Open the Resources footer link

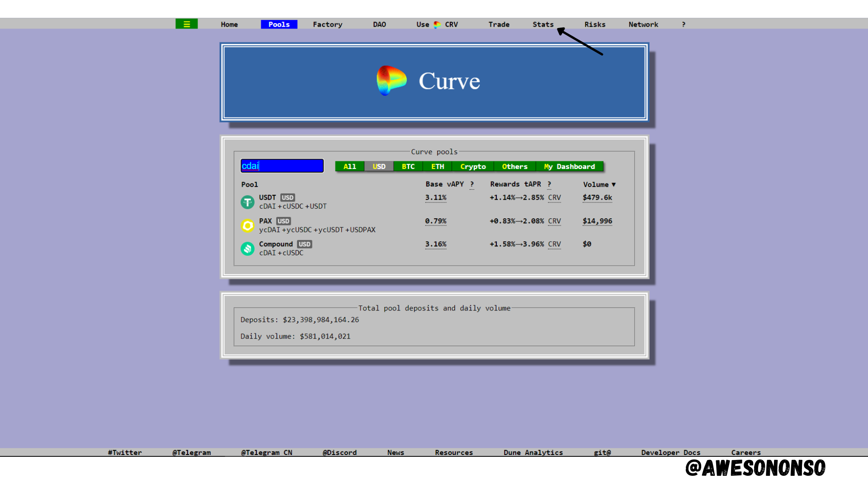pos(454,452)
